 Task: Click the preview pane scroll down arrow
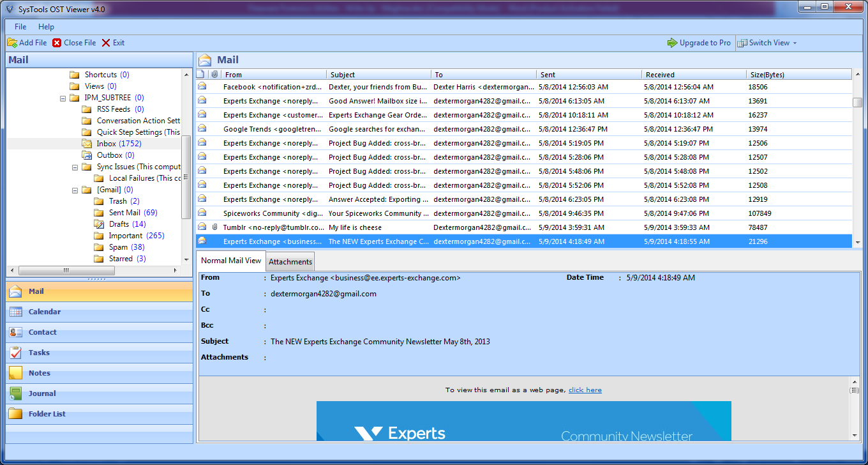click(x=855, y=435)
